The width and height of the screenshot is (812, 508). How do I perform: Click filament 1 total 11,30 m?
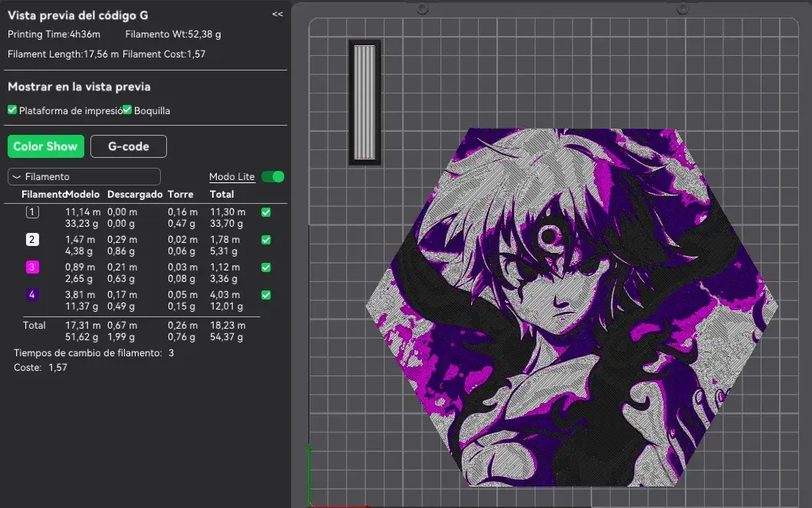228,211
